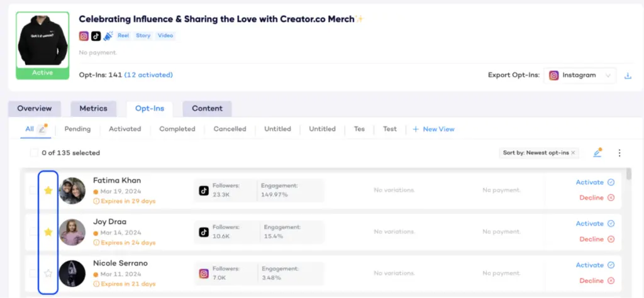Image resolution: width=644 pixels, height=298 pixels.
Task: Star Nicole Serrano's opt-in
Action: click(x=48, y=273)
